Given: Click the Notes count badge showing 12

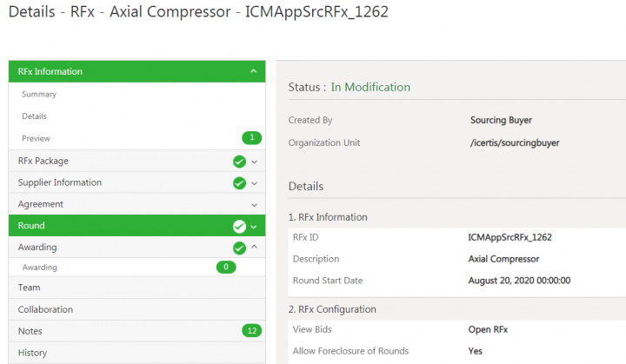Looking at the screenshot, I should 251,331.
